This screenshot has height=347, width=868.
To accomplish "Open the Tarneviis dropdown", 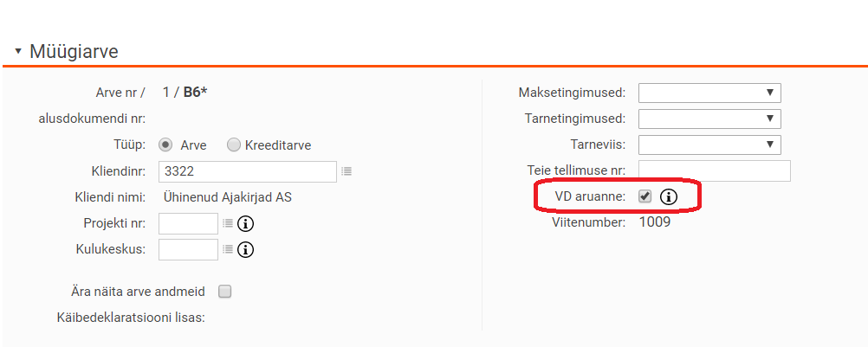I will [x=709, y=145].
